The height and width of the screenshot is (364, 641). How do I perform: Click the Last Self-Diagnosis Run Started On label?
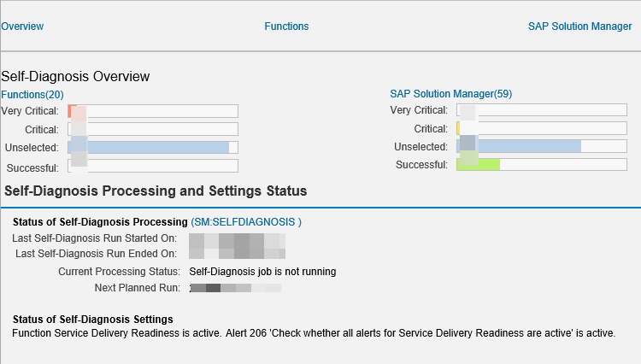point(94,238)
